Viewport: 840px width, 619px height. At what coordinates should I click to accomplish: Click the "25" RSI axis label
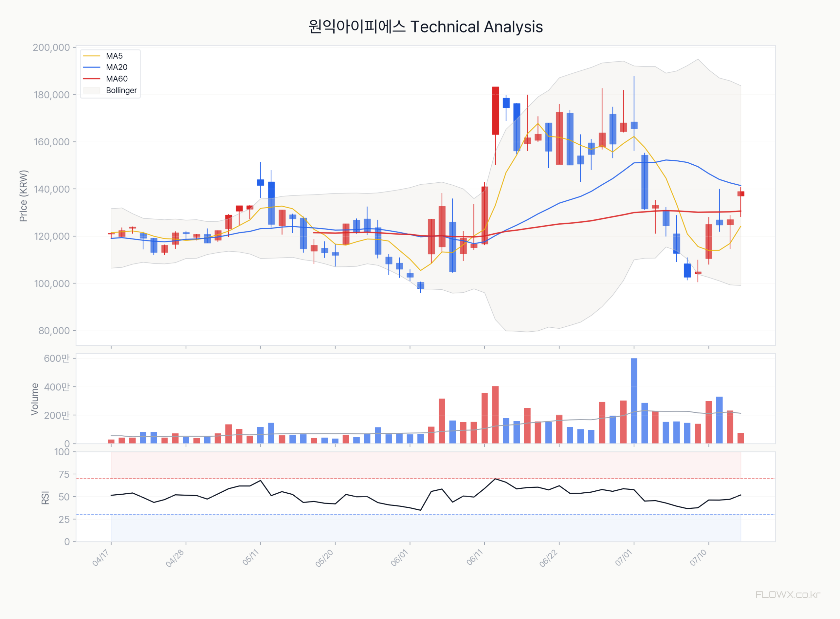[x=64, y=519]
